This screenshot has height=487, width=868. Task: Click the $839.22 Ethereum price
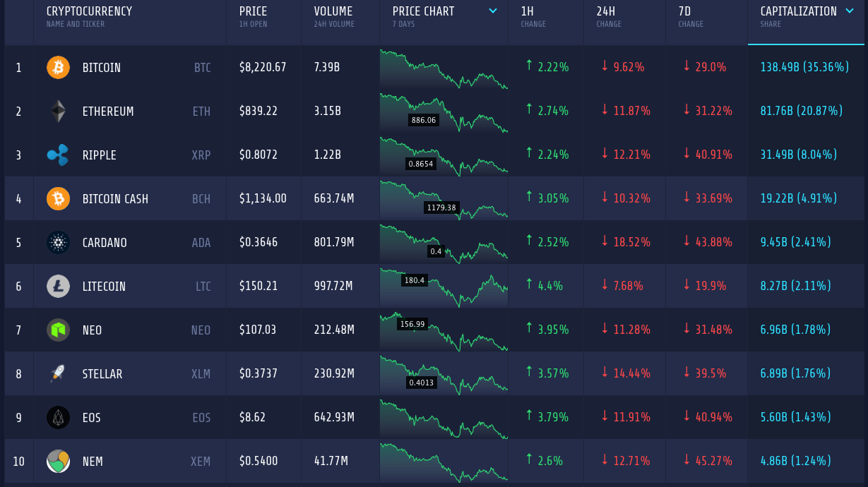pos(258,112)
